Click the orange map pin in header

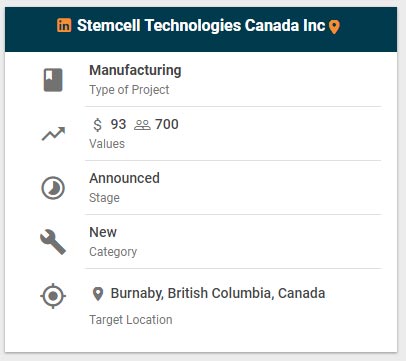pos(334,27)
